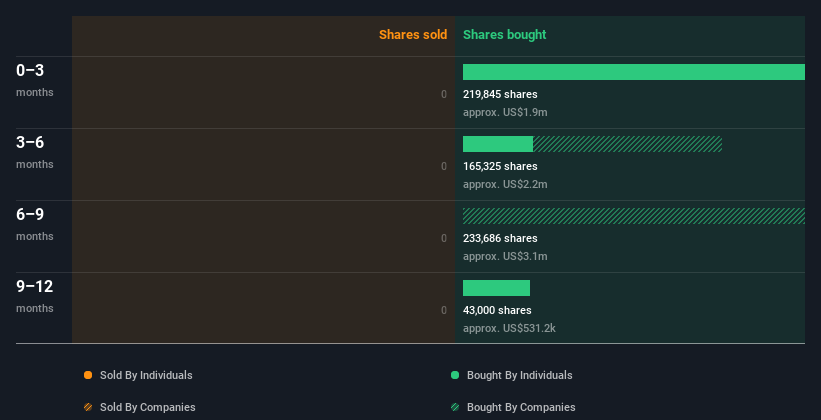Click the 3–6 months row label
This screenshot has height=420, width=821.
coord(35,152)
